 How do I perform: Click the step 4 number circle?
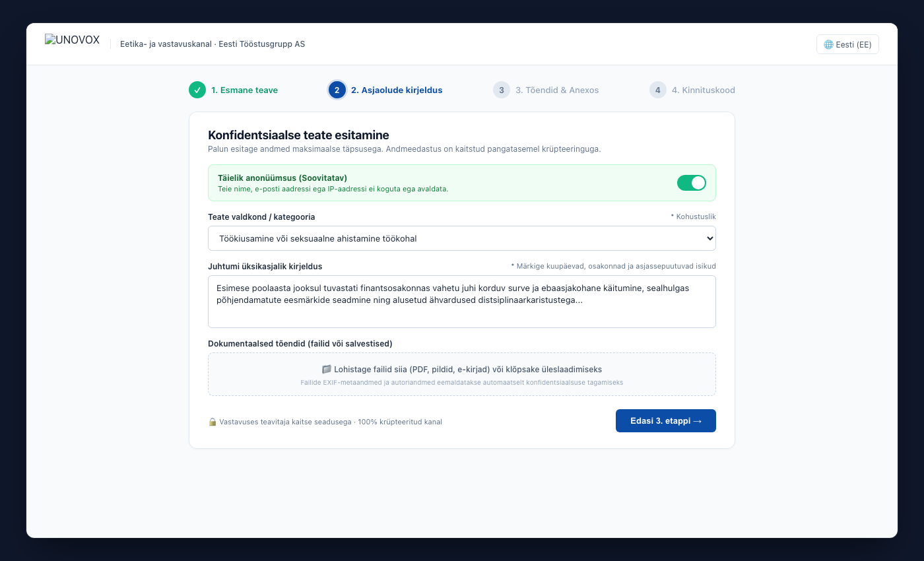[658, 90]
